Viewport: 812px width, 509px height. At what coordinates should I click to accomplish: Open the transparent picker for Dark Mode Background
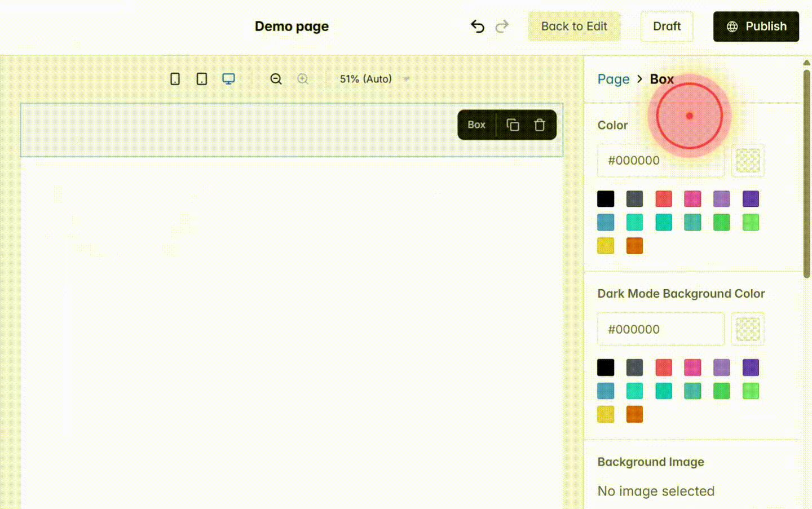click(747, 329)
